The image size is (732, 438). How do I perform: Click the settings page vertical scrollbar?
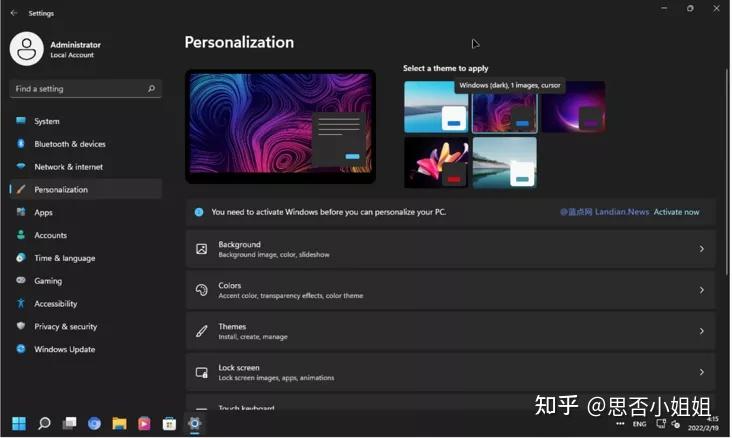click(726, 173)
